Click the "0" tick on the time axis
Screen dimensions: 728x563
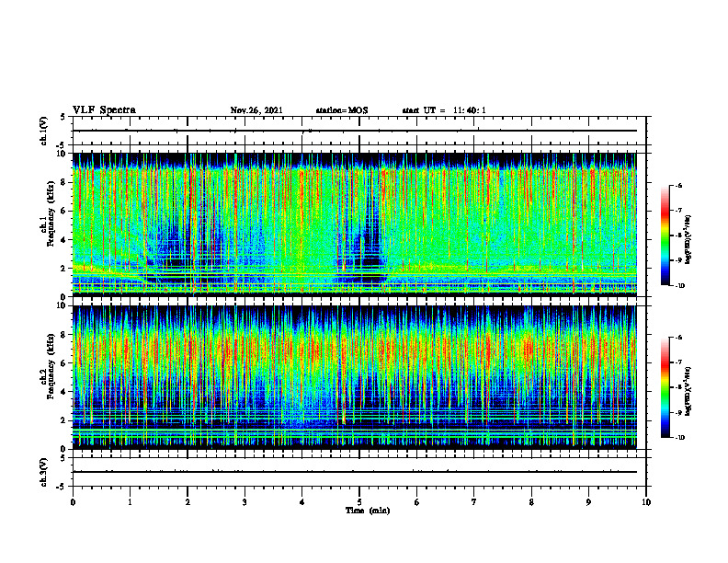73,502
